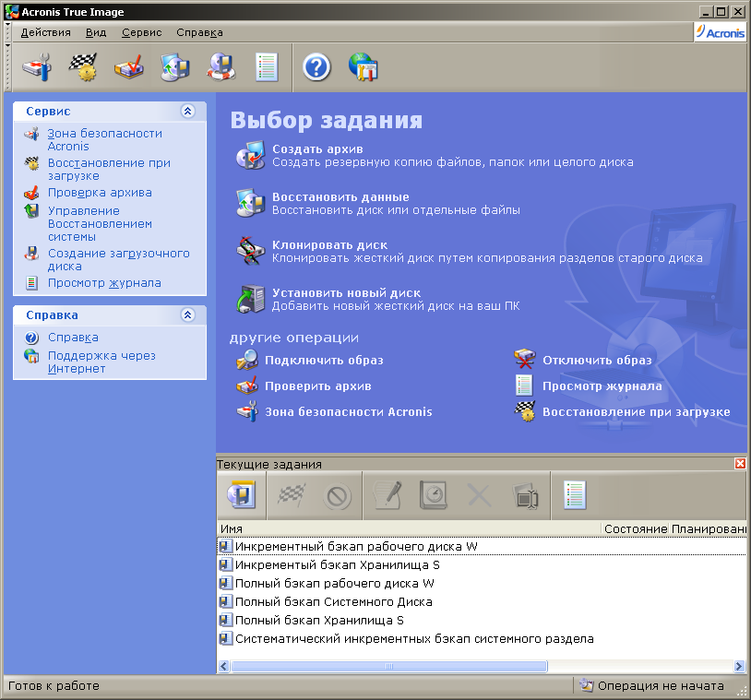Open Справка link in the sidebar
Image resolution: width=751 pixels, height=700 pixels.
tap(73, 338)
